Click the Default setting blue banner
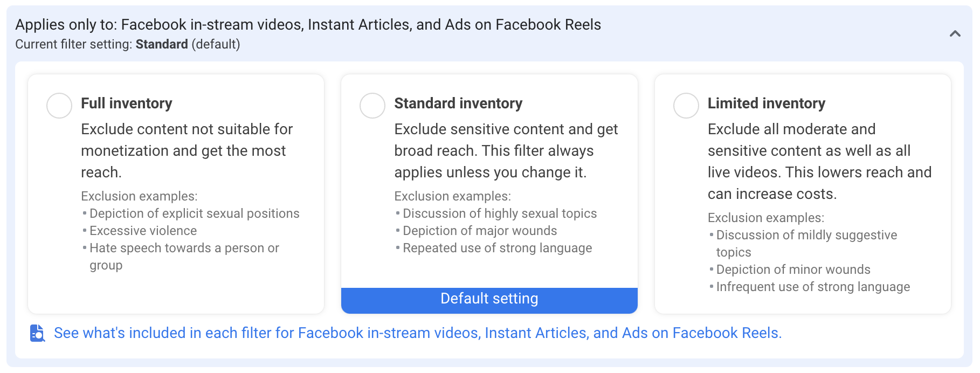This screenshot has width=980, height=373. pyautogui.click(x=489, y=300)
